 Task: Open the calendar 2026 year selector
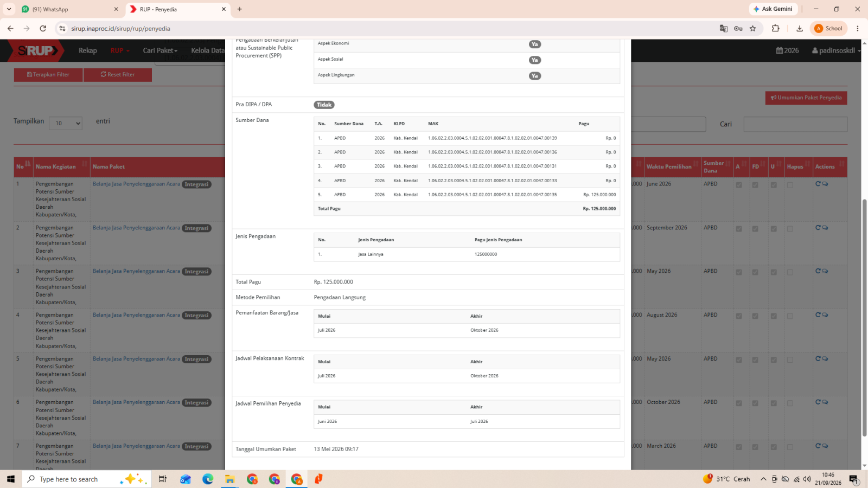pyautogui.click(x=788, y=50)
